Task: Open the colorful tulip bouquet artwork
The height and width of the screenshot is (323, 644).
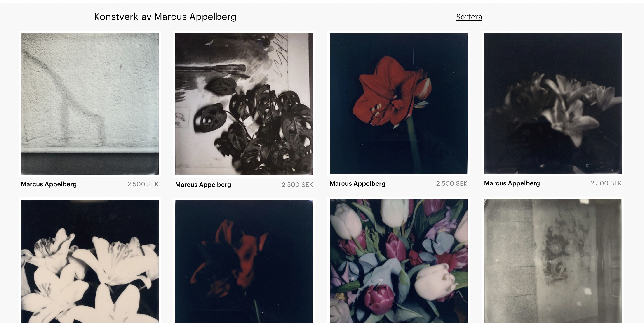Action: 398,261
